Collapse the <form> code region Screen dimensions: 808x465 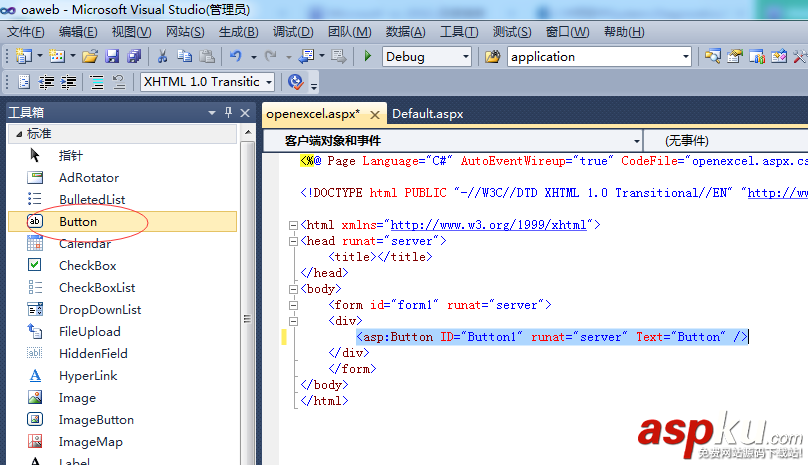point(293,305)
